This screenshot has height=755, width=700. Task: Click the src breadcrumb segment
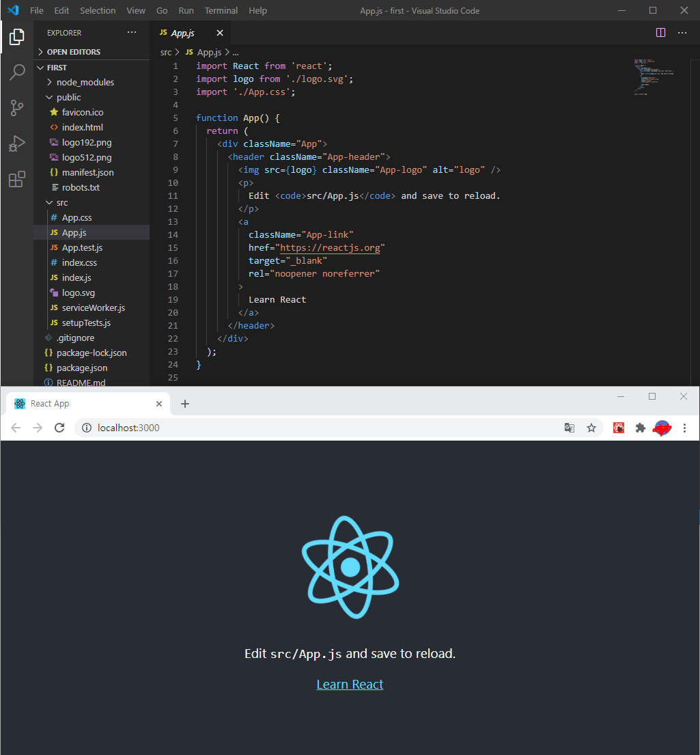tap(166, 52)
